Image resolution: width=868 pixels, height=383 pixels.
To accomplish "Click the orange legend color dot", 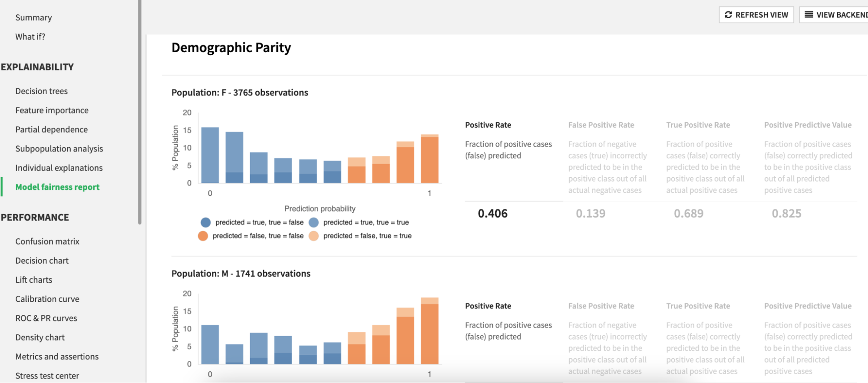I will coord(202,236).
